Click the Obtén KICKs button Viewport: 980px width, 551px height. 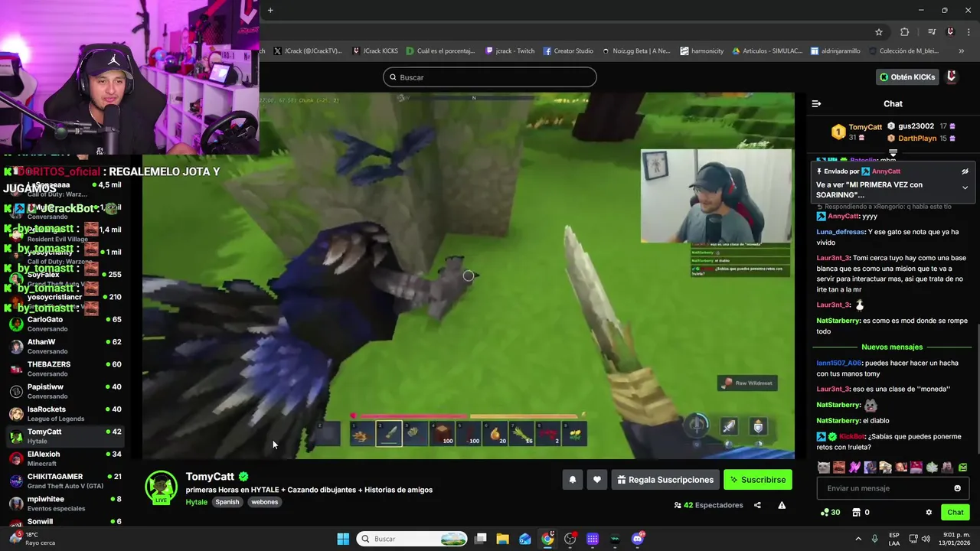pos(907,77)
